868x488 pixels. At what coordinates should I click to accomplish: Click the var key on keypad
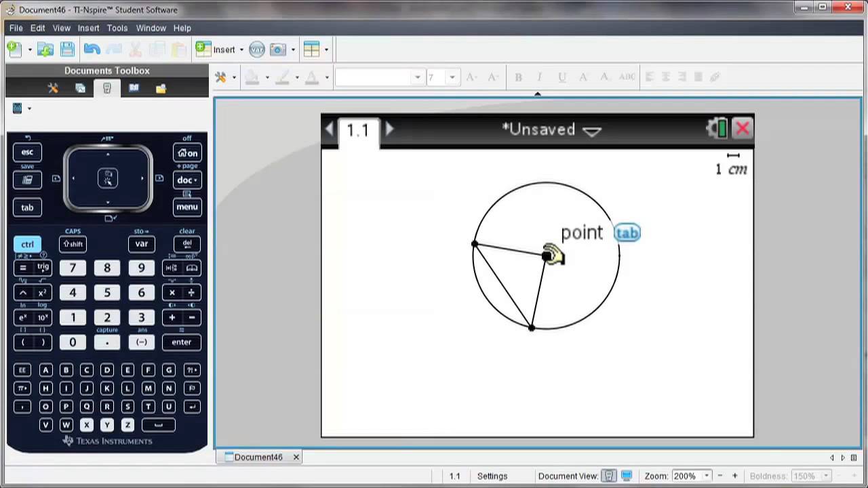142,244
